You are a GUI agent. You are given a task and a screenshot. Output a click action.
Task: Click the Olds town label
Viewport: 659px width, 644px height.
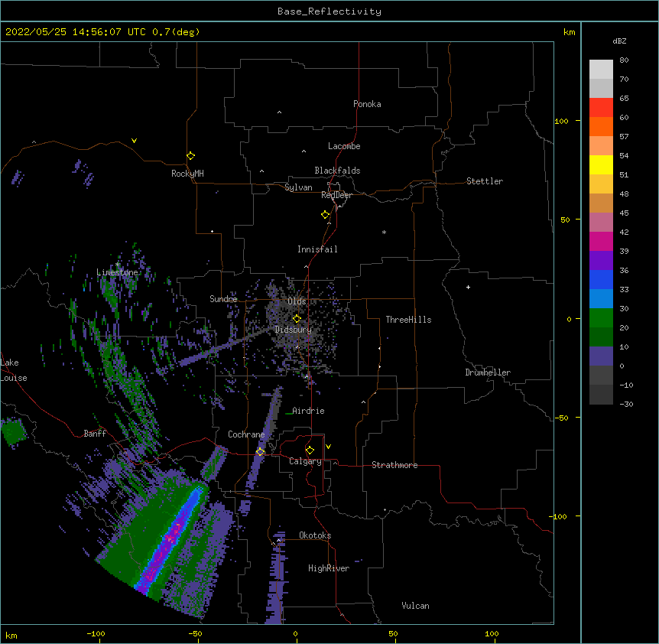click(297, 301)
